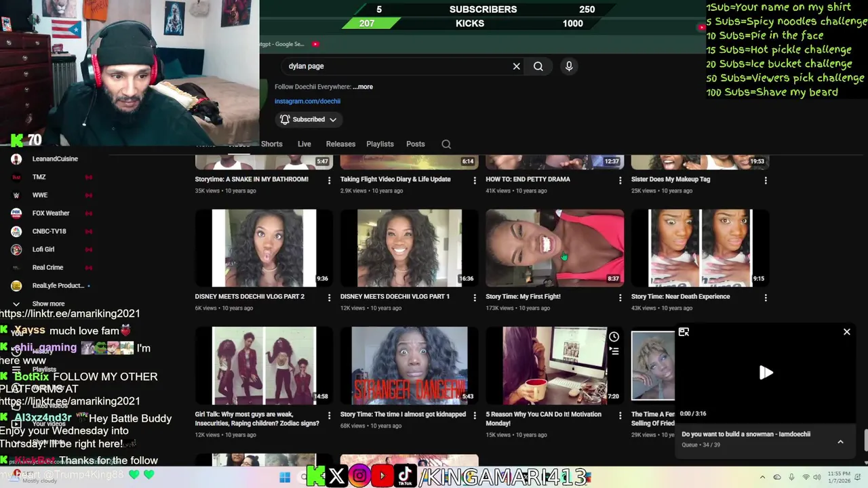This screenshot has height=488, width=868.
Task: Open FOX Weather subscription in sidebar
Action: point(52,213)
